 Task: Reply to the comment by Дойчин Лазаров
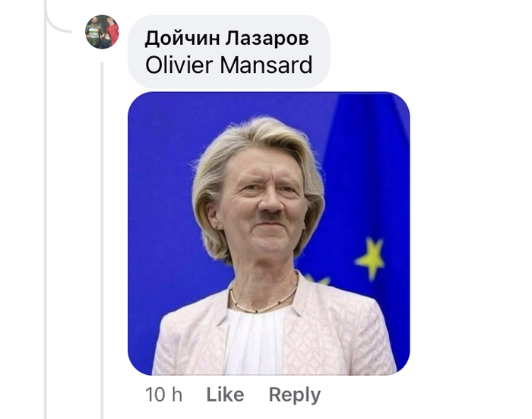295,395
